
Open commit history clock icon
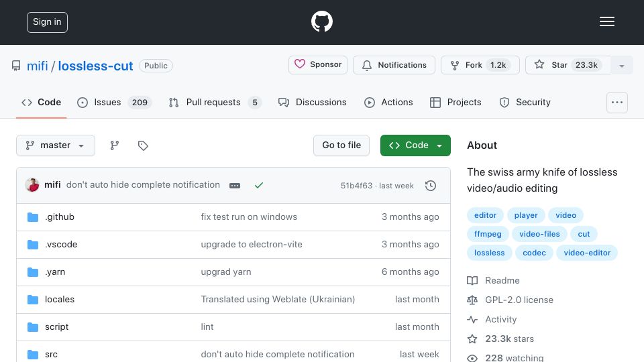[431, 186]
